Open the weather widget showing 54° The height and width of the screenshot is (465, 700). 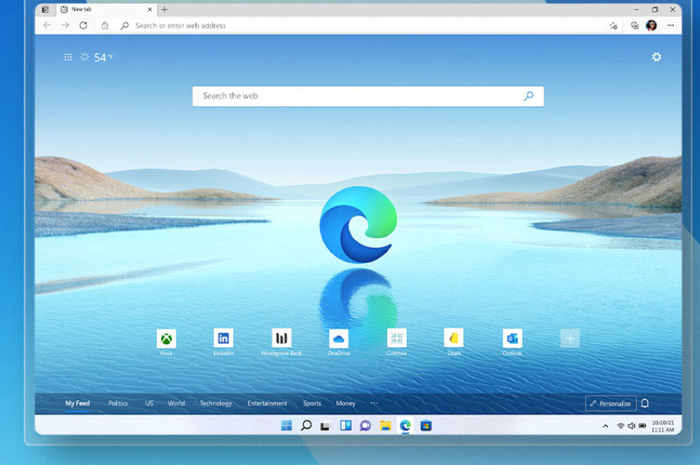[96, 57]
